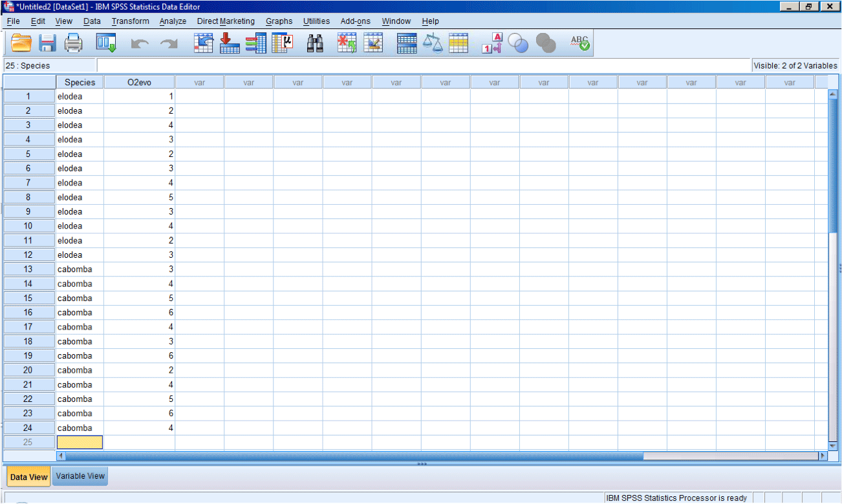Click the Insert Variable icon

pyautogui.click(x=373, y=43)
